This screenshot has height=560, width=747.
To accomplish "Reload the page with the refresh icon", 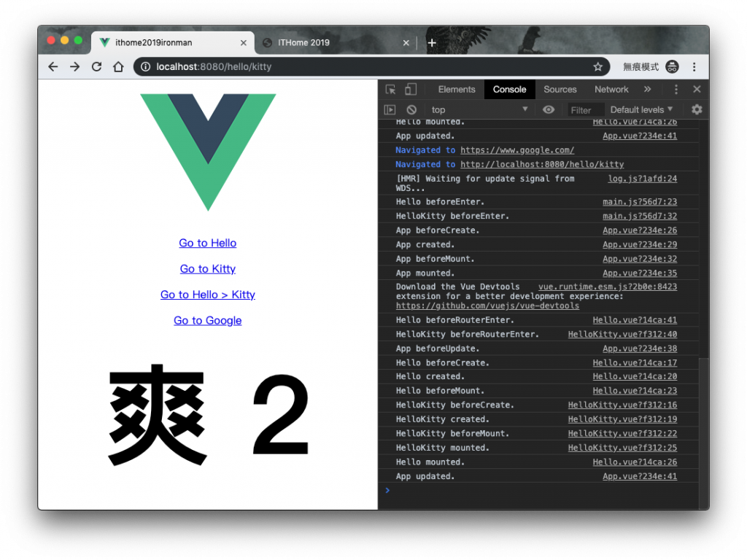I will [97, 66].
